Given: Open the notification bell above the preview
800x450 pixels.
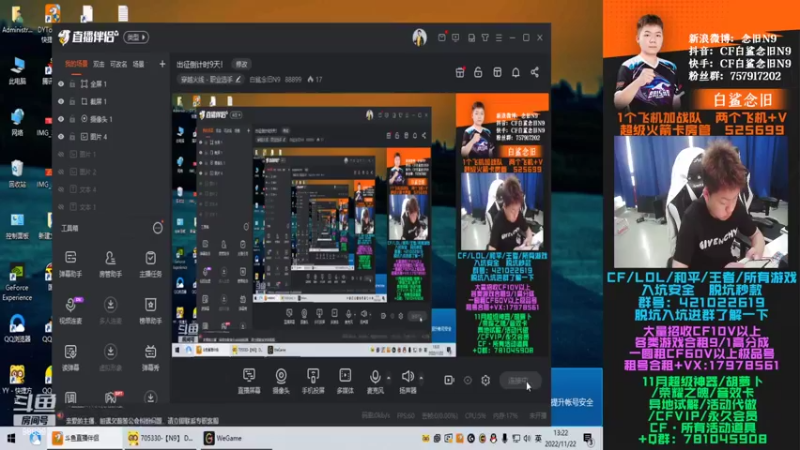Looking at the screenshot, I should [516, 72].
